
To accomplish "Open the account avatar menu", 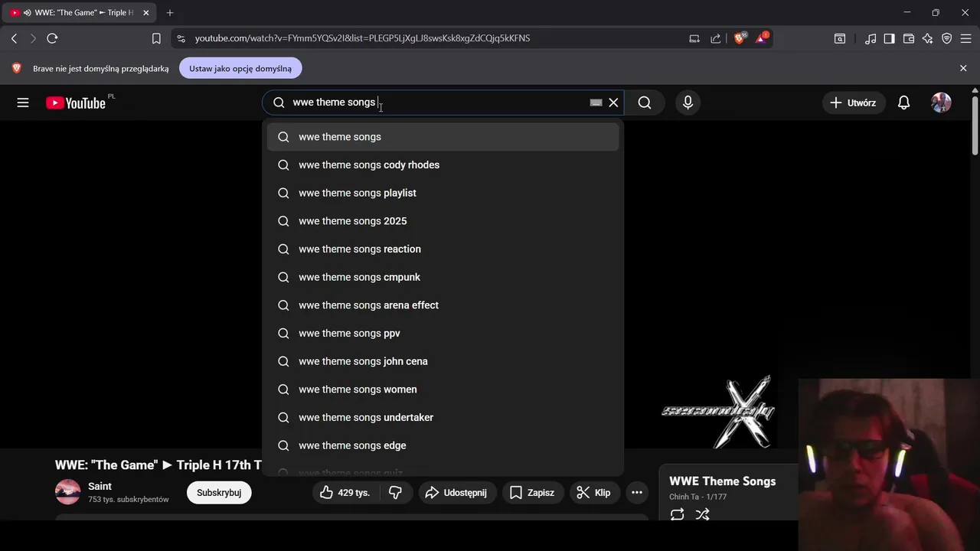I will (x=941, y=103).
